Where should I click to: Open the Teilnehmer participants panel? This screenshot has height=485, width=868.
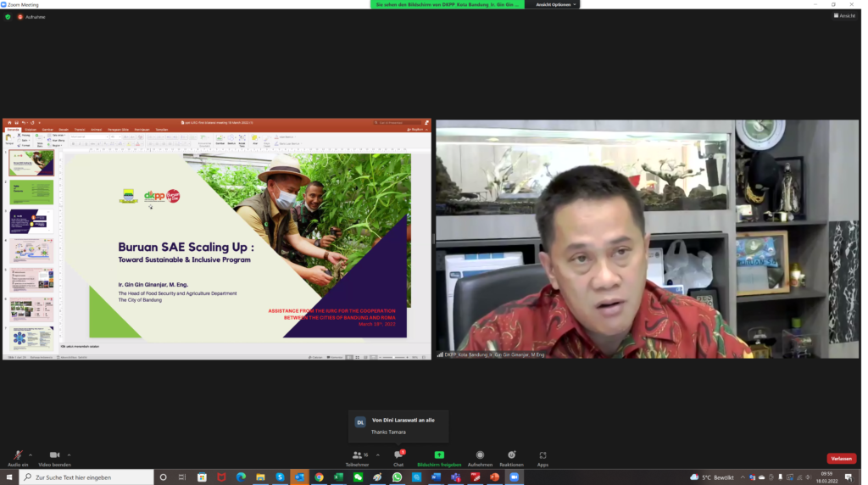358,457
